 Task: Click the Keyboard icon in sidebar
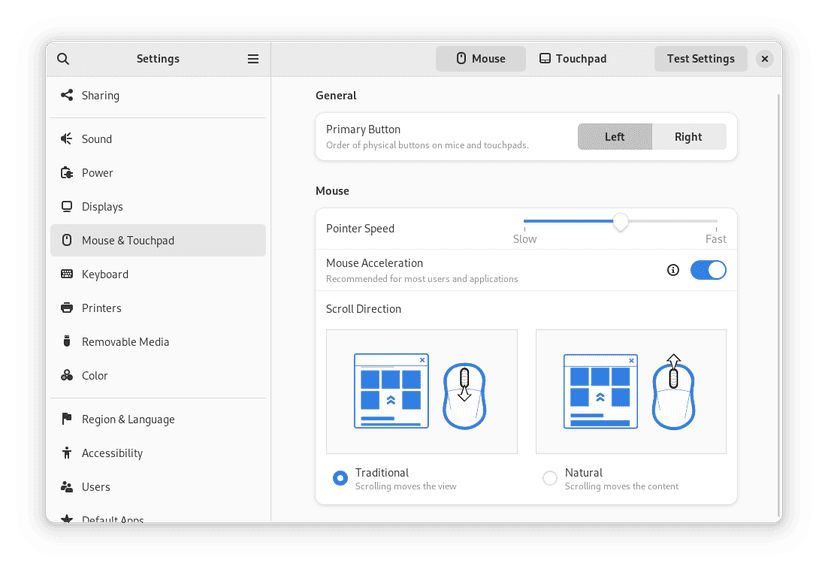pos(67,274)
